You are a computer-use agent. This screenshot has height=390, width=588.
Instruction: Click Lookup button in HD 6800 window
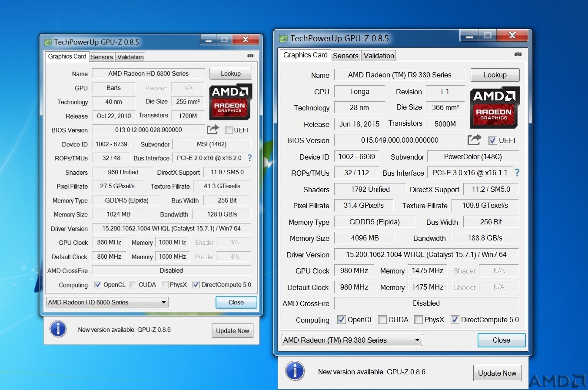tap(231, 73)
